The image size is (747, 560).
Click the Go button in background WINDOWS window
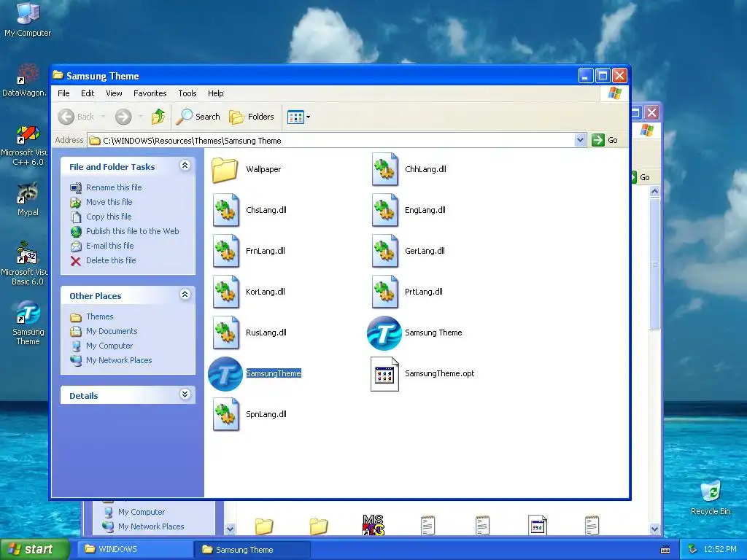(x=640, y=177)
